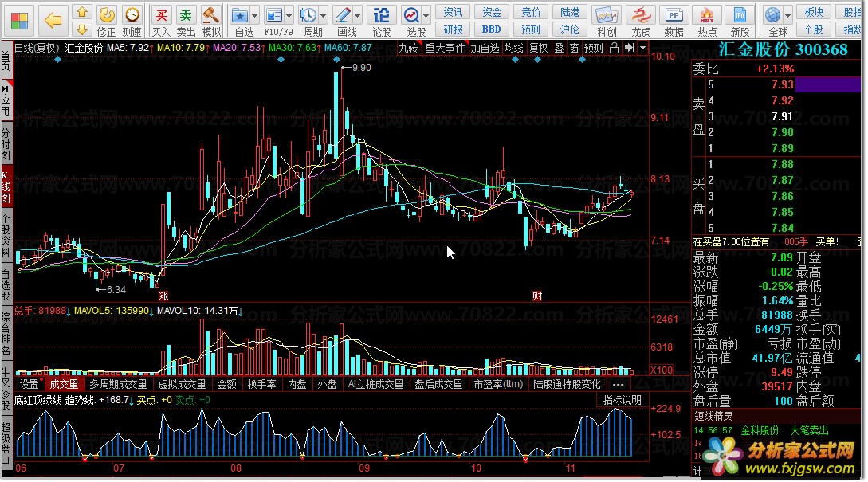
Task: Switch to 成交量 indicator tab
Action: tap(65, 384)
